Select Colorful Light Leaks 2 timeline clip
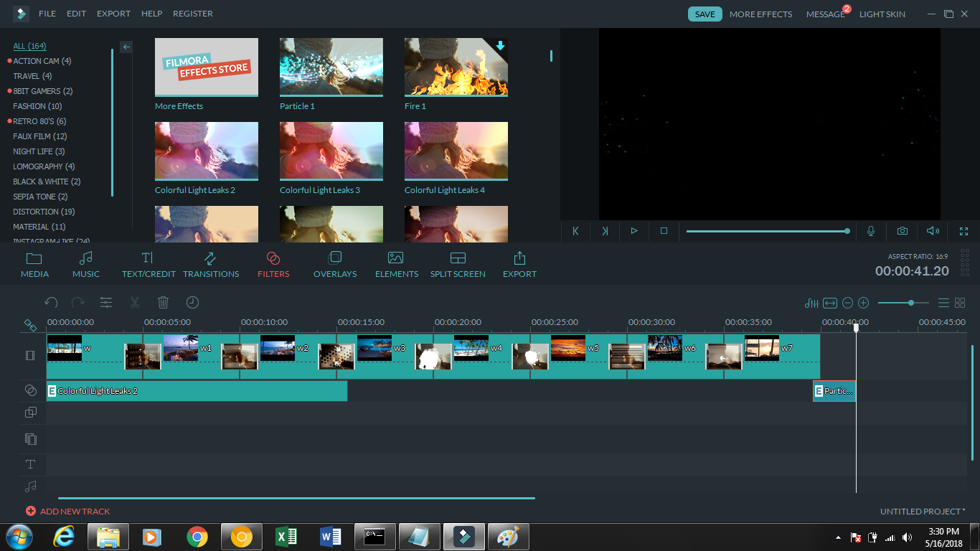Viewport: 980px width, 551px height. pos(197,391)
